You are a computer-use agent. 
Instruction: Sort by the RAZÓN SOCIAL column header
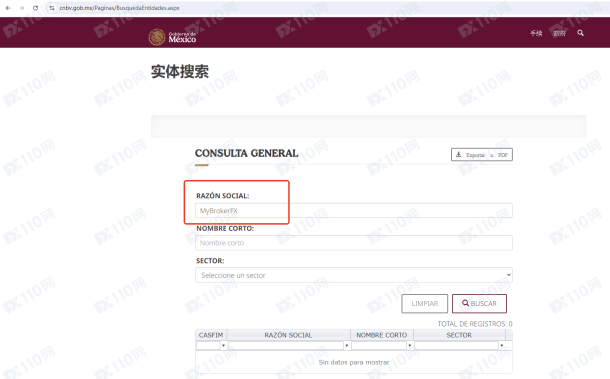pyautogui.click(x=288, y=335)
